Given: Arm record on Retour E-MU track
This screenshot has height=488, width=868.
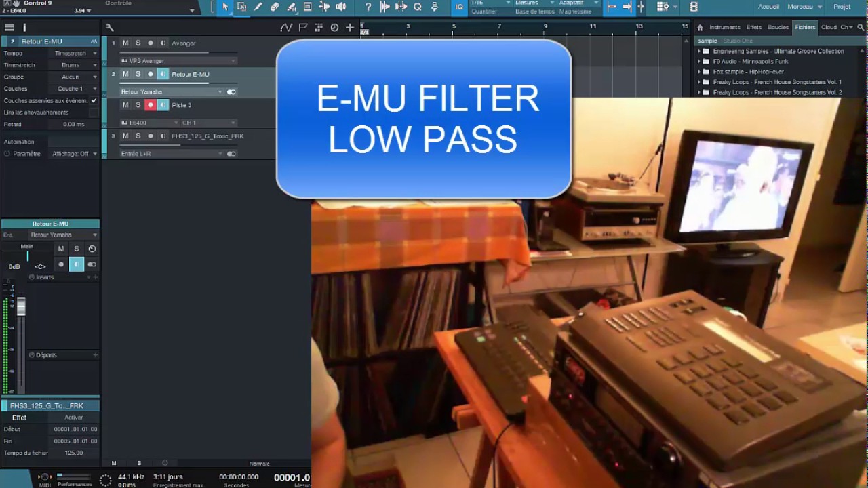Looking at the screenshot, I should pyautogui.click(x=151, y=75).
